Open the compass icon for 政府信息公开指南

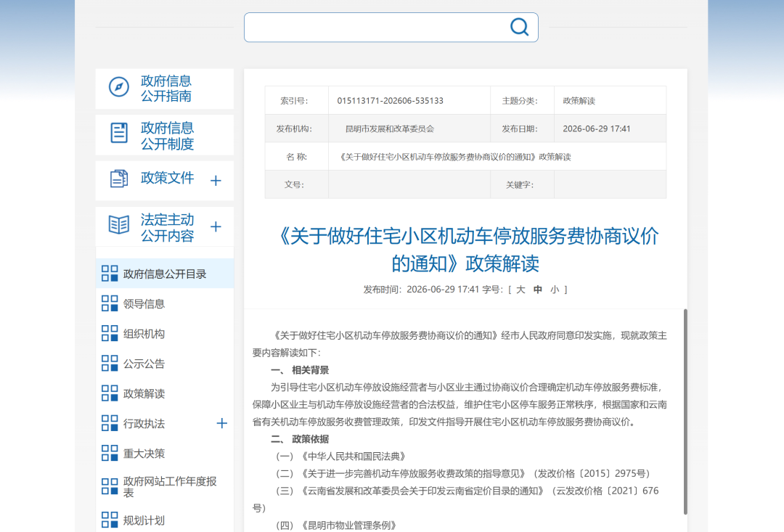click(x=119, y=87)
